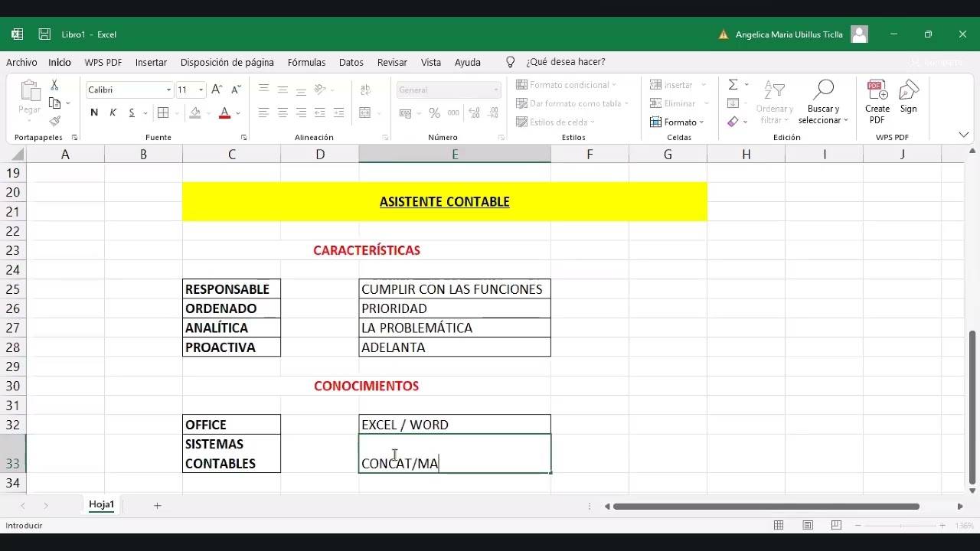The width and height of the screenshot is (980, 551).
Task: Center text horizontally icon
Action: [x=283, y=112]
